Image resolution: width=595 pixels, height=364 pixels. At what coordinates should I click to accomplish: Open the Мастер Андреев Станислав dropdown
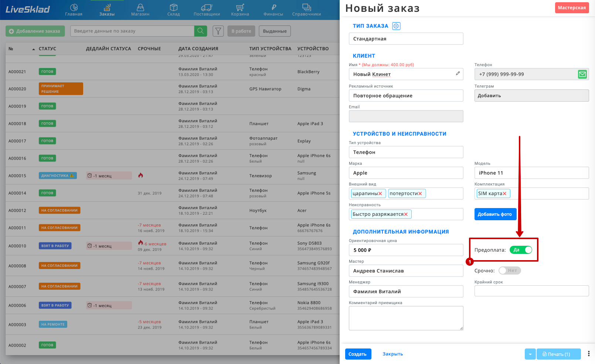click(406, 271)
